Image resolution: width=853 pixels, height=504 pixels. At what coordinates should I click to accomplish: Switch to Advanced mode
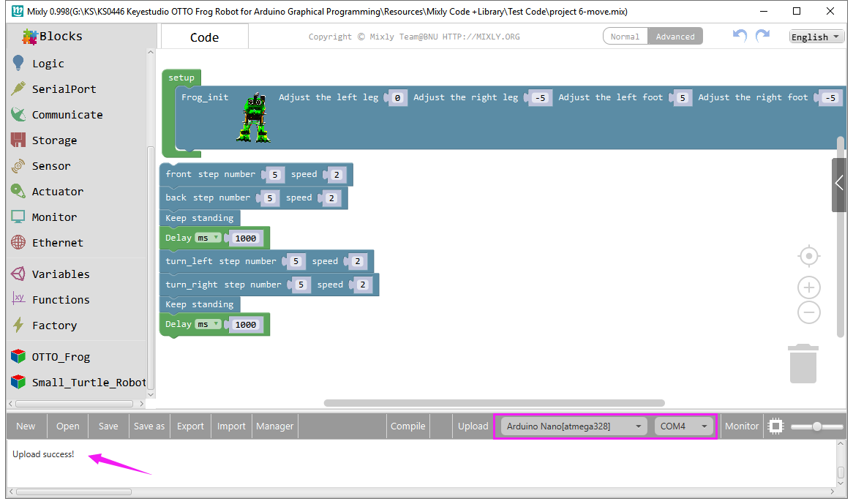coord(675,37)
